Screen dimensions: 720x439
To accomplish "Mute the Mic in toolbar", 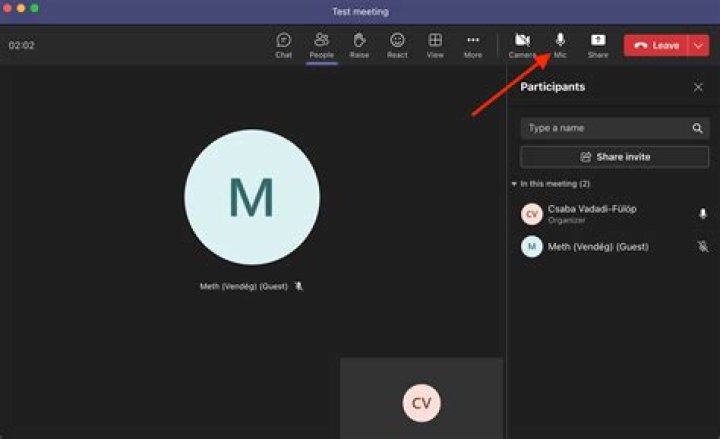I will coord(560,44).
